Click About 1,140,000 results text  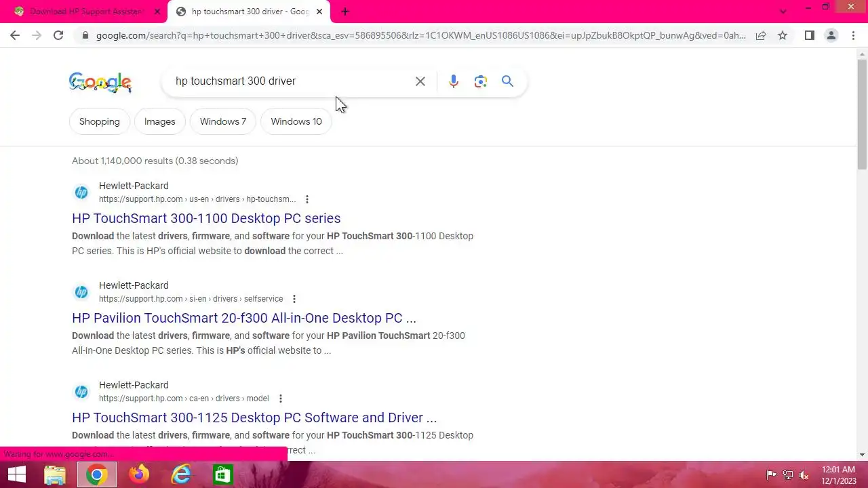point(155,161)
